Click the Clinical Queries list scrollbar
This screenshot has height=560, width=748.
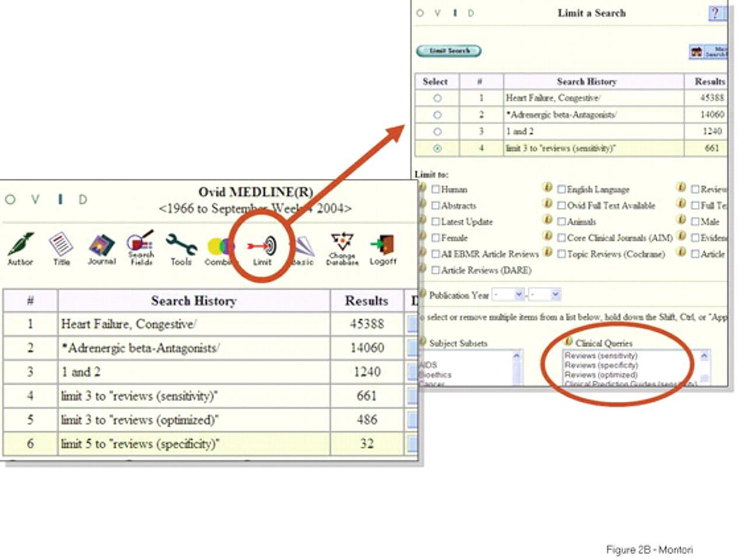[x=704, y=367]
